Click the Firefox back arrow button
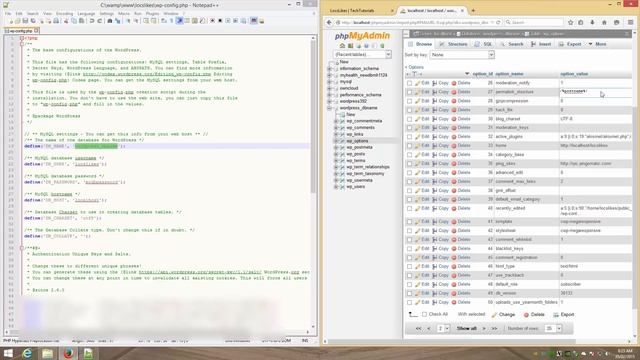Screen dimensions: 640x360 click(x=329, y=22)
